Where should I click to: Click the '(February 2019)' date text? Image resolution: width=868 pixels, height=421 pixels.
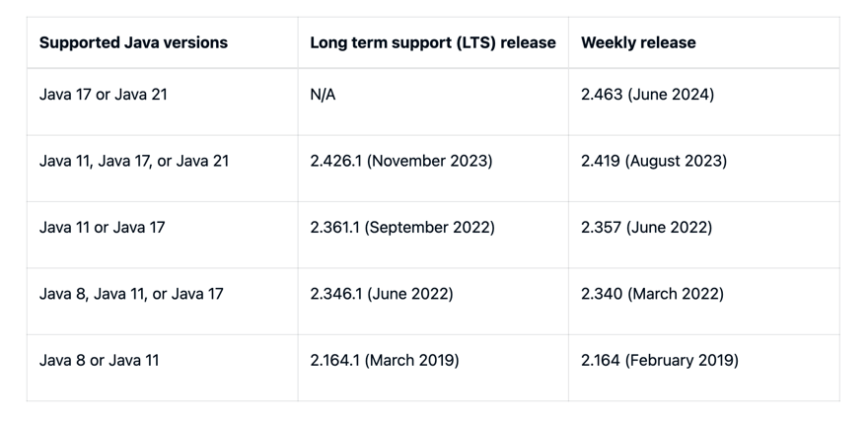(x=682, y=361)
